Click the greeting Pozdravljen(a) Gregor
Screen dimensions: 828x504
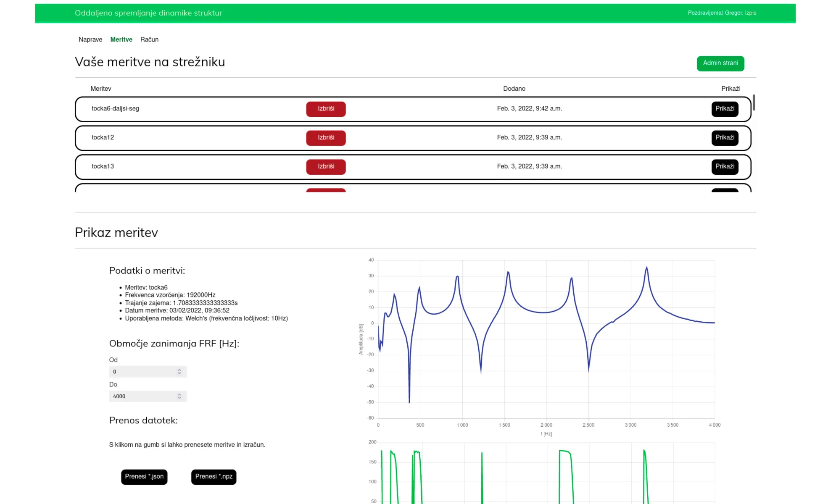point(715,13)
